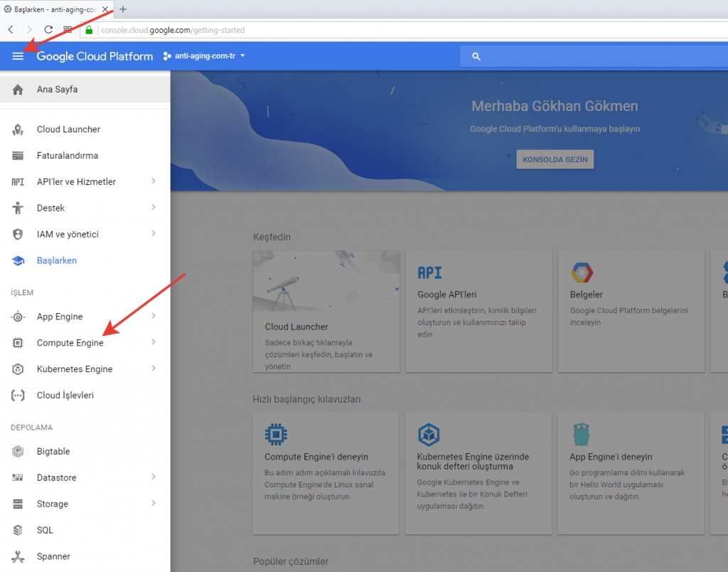This screenshot has height=572, width=728.
Task: Click the Datastore sidebar icon
Action: (18, 477)
